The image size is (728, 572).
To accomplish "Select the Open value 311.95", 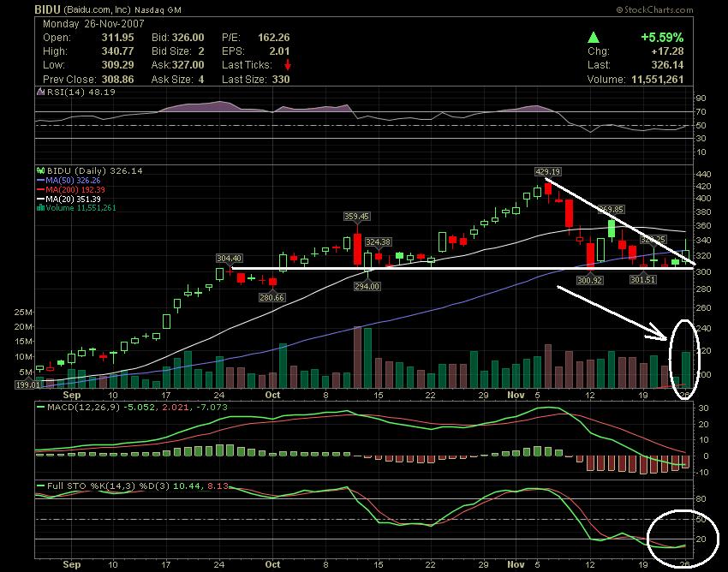I will [117, 38].
